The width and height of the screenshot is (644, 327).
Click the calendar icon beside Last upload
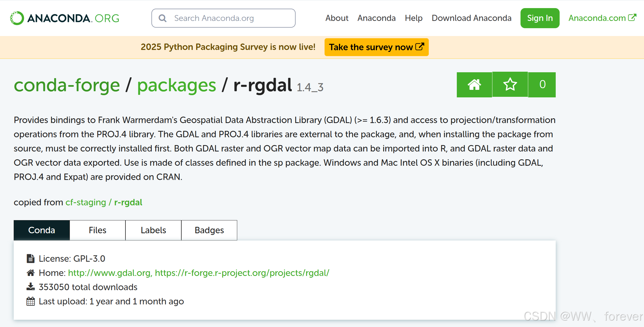30,301
